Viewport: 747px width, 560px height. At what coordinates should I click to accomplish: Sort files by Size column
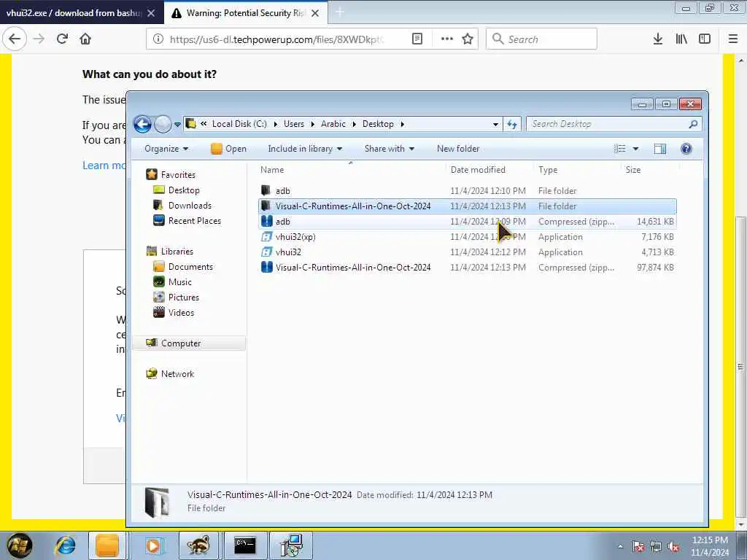[650, 169]
